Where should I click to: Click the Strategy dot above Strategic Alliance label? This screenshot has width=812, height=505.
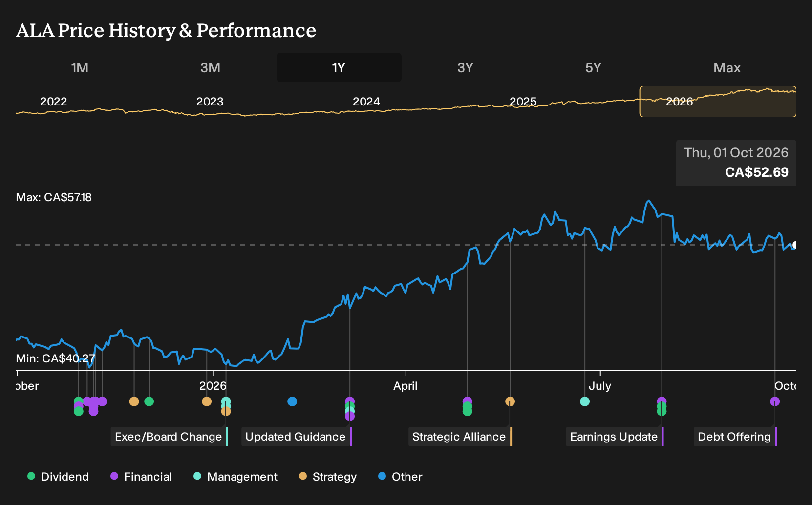click(510, 401)
